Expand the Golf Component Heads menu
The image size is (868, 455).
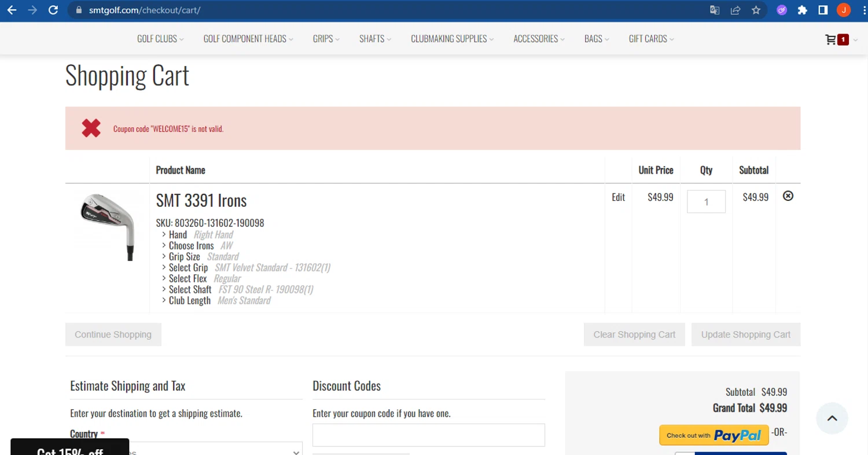coord(248,39)
